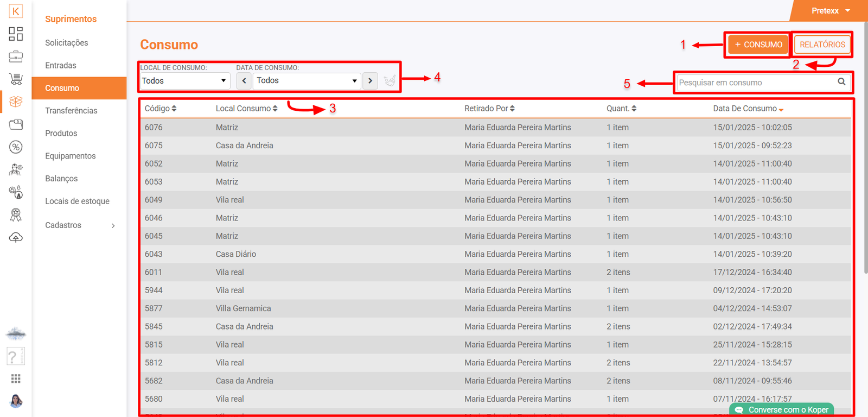Image resolution: width=868 pixels, height=417 pixels.
Task: Go to next consumption date with arrow
Action: click(370, 81)
